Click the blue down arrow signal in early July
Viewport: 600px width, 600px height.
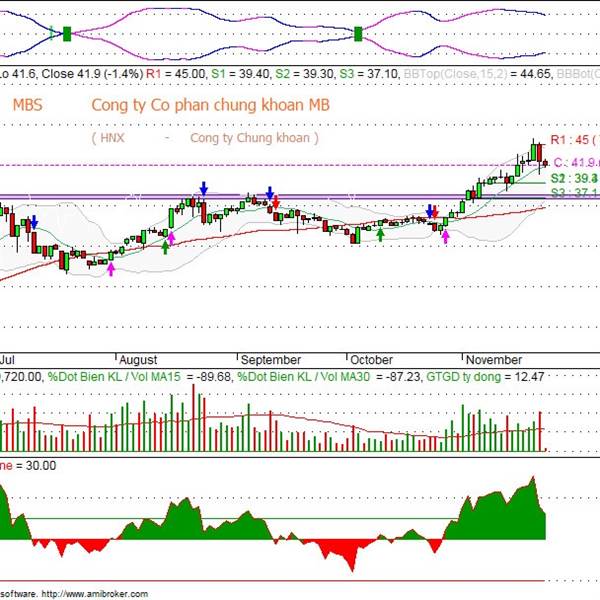tap(34, 222)
